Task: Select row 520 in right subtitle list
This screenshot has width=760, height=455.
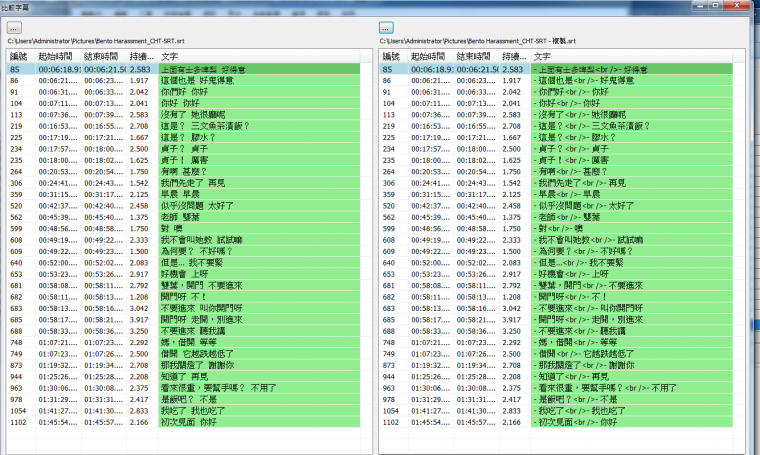Action: click(556, 206)
